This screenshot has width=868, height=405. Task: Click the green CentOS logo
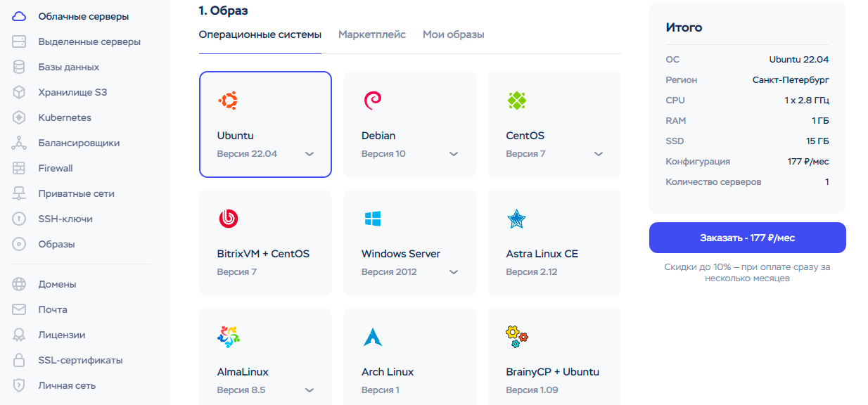click(x=517, y=101)
